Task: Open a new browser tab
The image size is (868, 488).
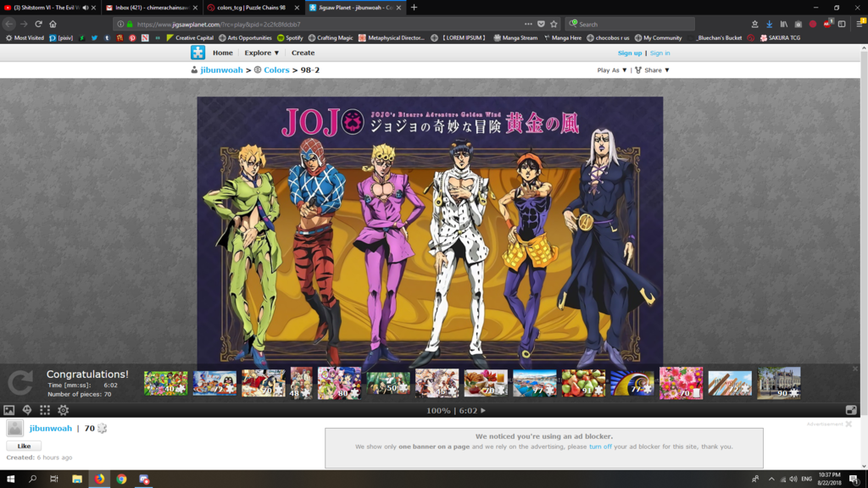Action: [x=414, y=8]
